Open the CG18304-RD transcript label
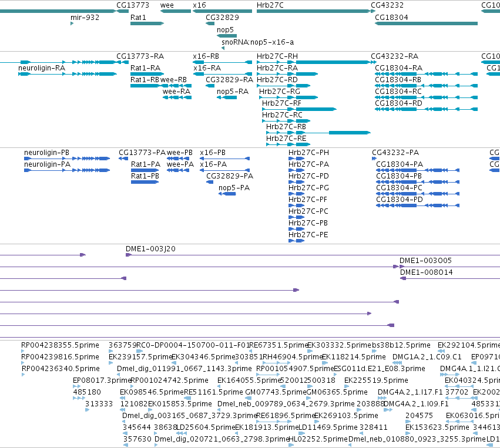This screenshot has width=500, height=448. pyautogui.click(x=398, y=103)
